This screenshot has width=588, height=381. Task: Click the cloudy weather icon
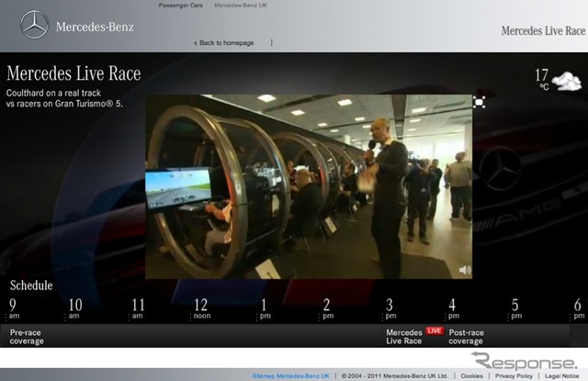click(x=567, y=81)
